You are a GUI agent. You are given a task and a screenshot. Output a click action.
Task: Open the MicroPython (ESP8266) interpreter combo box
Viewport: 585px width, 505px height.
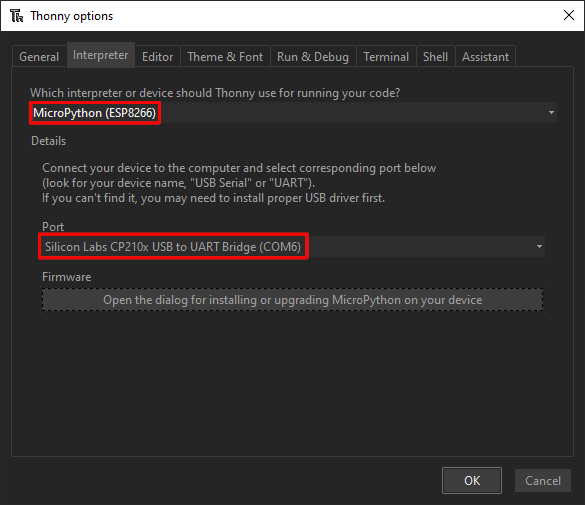click(x=293, y=113)
